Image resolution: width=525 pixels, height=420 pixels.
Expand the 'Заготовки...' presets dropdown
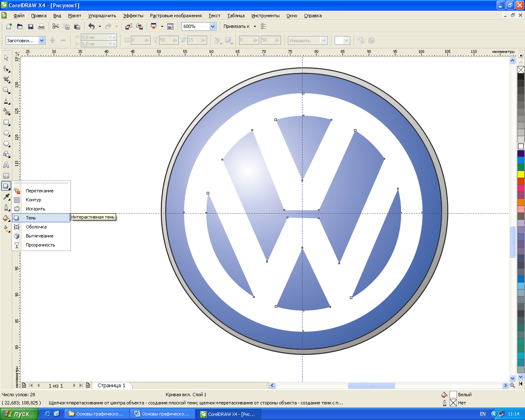tap(41, 41)
